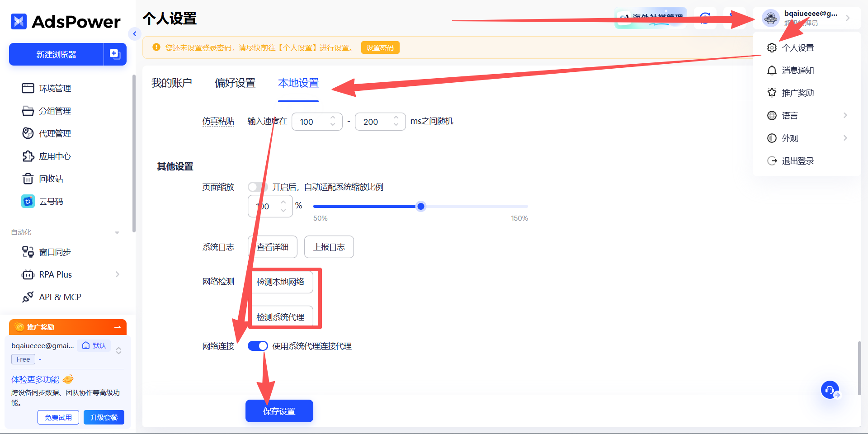Expand the RPA Plus submenu arrow

[118, 274]
